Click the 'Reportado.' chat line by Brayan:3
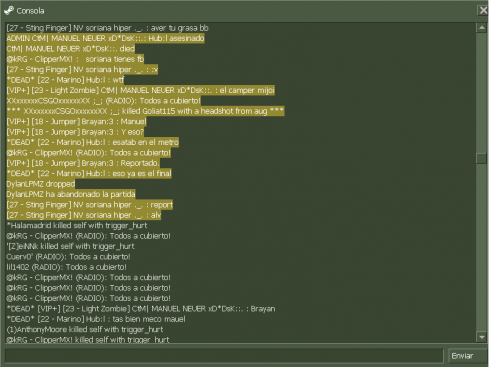The height and width of the screenshot is (367, 500). (x=83, y=163)
